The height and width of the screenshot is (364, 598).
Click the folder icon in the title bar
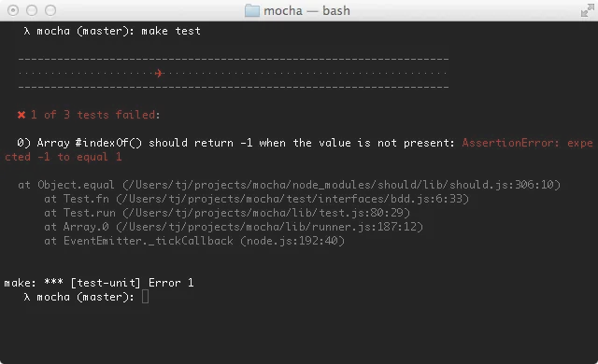click(251, 10)
